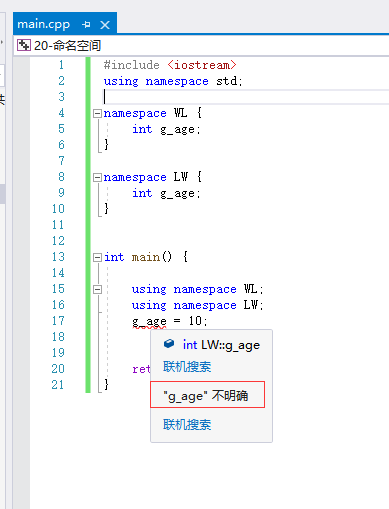Viewport: 389px width, 509px height.
Task: Click using namespace WL; on line 15
Action: (x=197, y=289)
